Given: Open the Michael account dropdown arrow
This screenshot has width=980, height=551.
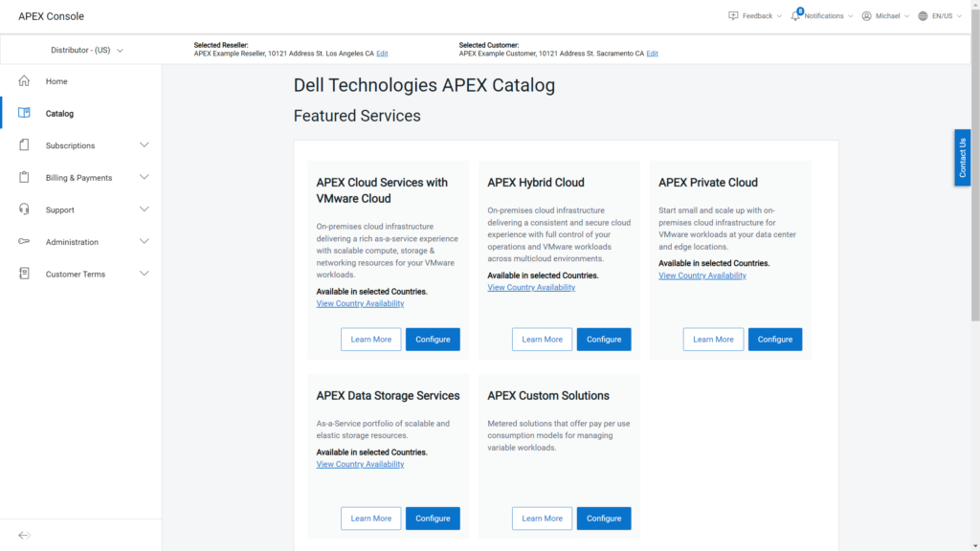Looking at the screenshot, I should click(x=907, y=16).
